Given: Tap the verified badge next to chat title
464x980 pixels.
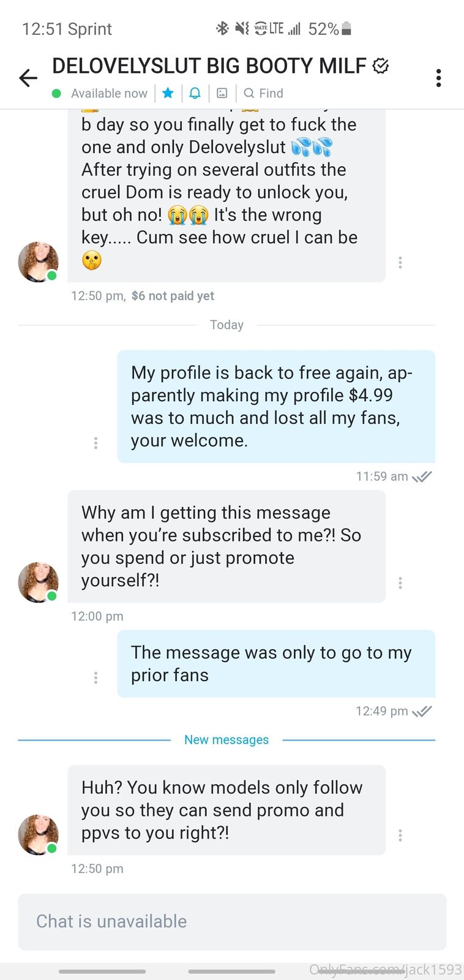Looking at the screenshot, I should coord(381,66).
